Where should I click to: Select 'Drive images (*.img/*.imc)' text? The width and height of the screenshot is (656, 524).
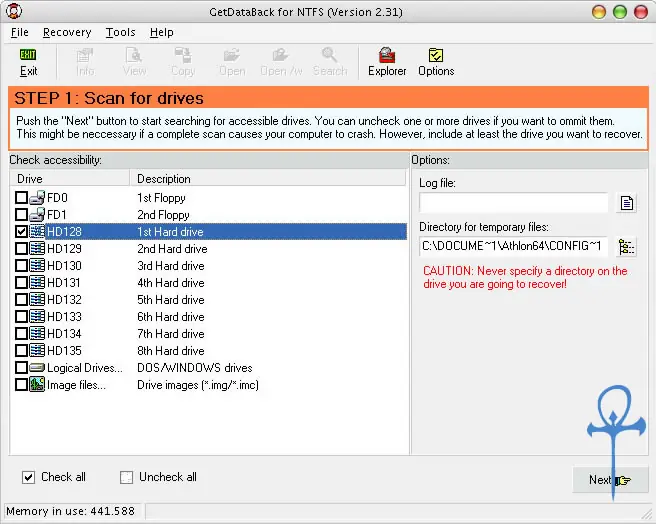(x=197, y=385)
